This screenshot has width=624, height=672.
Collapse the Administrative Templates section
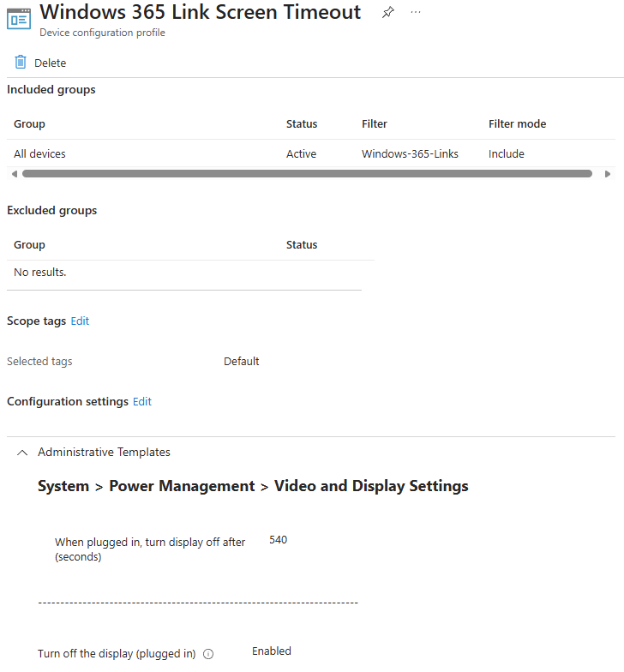tap(22, 453)
